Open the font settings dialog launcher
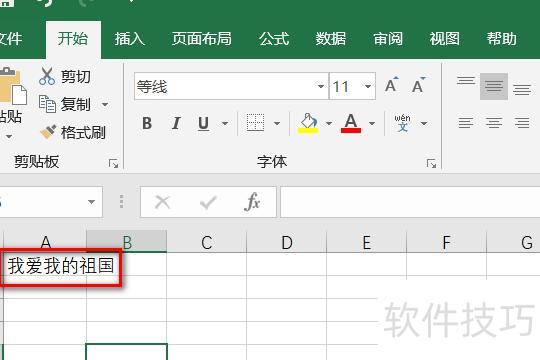Viewport: 540px width, 360px height. tap(431, 164)
